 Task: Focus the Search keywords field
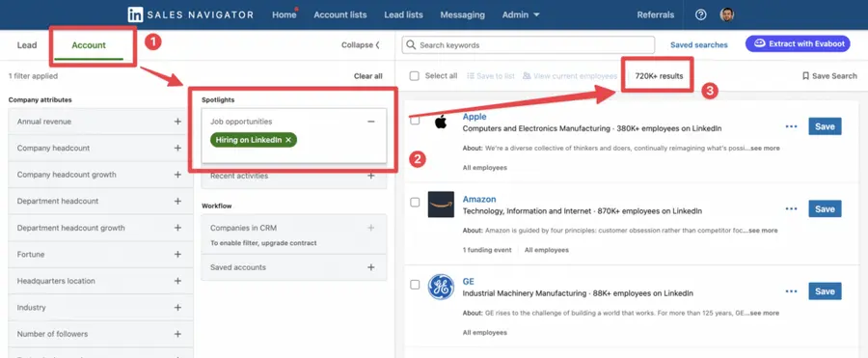point(529,45)
